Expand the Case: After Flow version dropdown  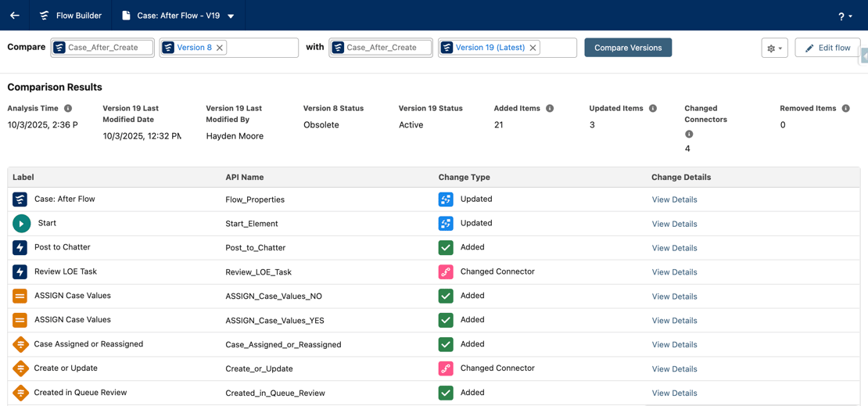point(231,16)
